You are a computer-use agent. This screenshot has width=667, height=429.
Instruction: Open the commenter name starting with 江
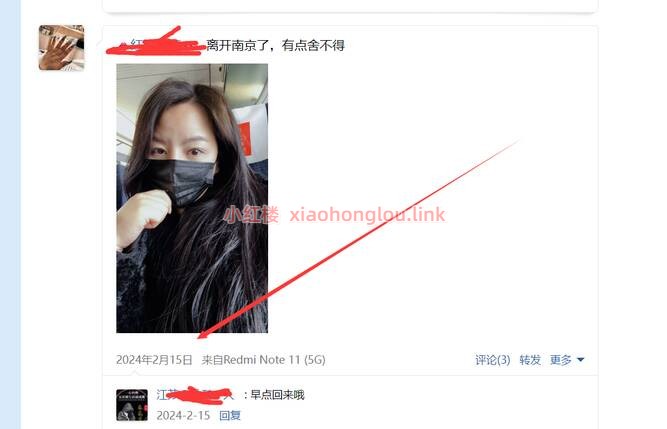[x=195, y=395]
